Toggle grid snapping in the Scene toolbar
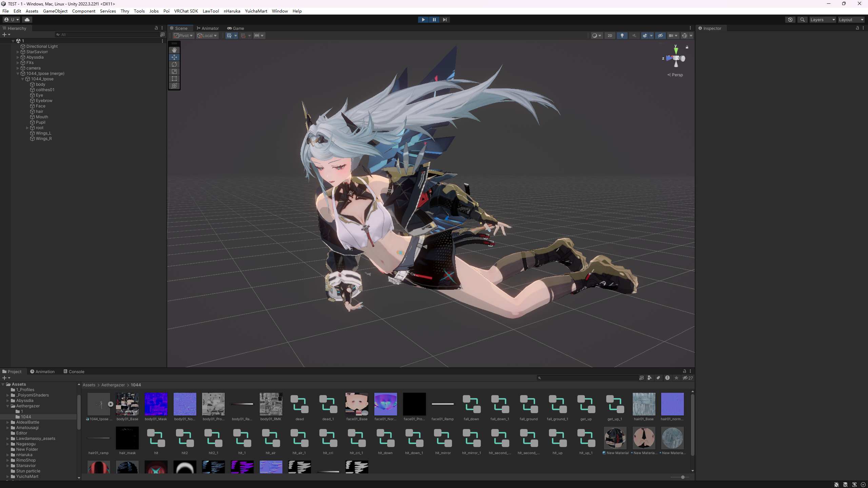This screenshot has width=868, height=488. click(x=243, y=36)
